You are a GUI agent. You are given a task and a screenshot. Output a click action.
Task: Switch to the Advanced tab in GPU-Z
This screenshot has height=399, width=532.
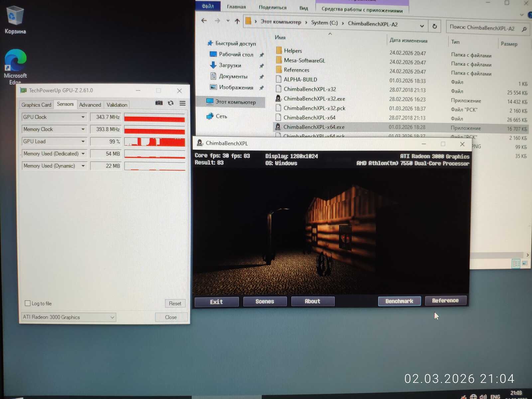pyautogui.click(x=90, y=105)
